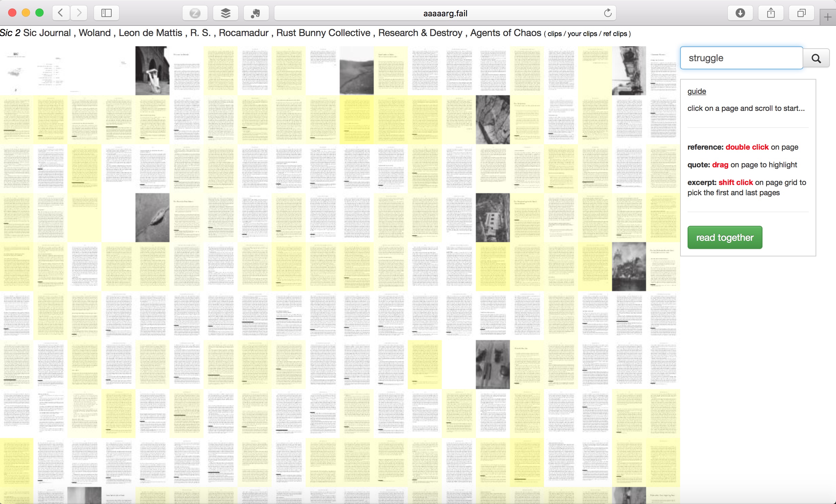836x504 pixels.
Task: Run the search with the magnifying glass icon
Action: point(816,58)
